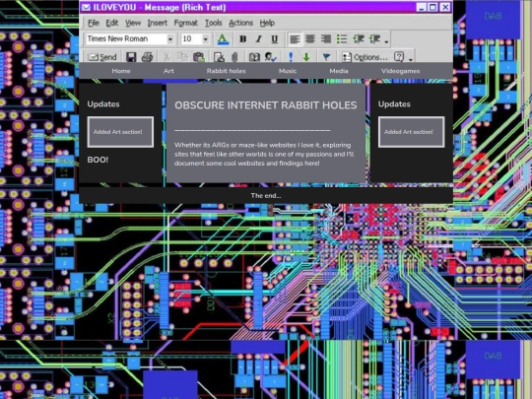Click the envelope icon in the title bar
The height and width of the screenshot is (399, 532).
pyautogui.click(x=86, y=7)
